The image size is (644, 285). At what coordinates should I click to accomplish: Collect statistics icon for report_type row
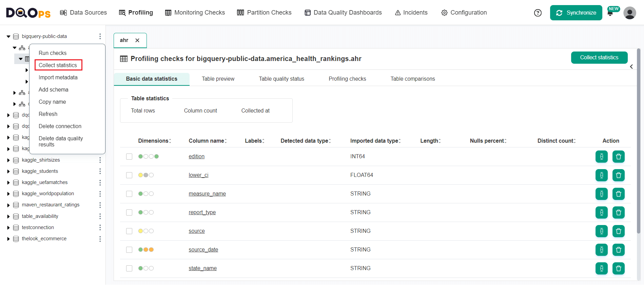pyautogui.click(x=601, y=212)
